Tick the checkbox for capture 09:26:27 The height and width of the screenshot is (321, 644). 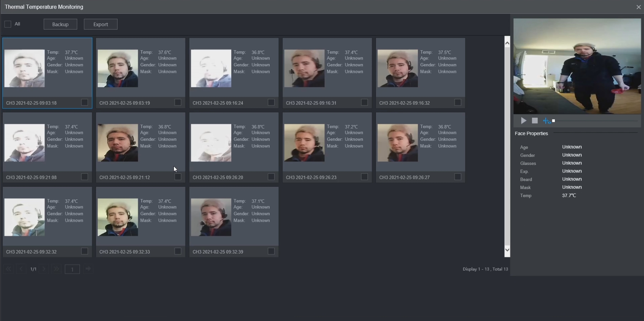tap(458, 177)
